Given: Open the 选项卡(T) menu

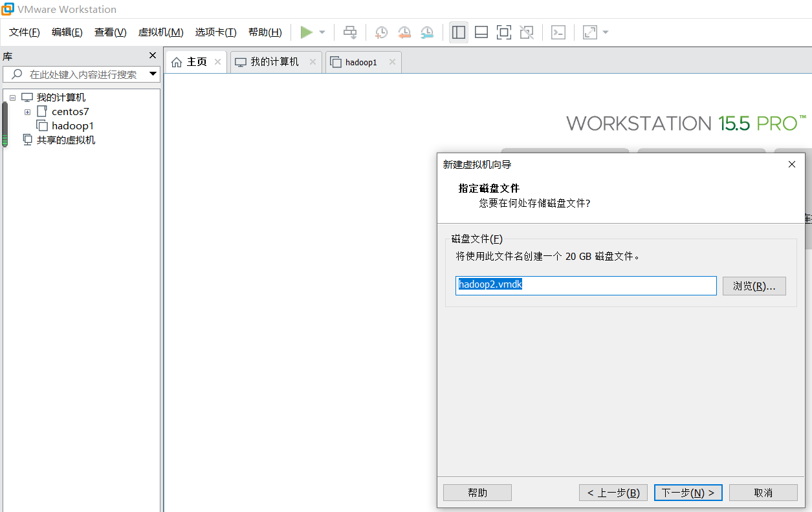Looking at the screenshot, I should (216, 32).
